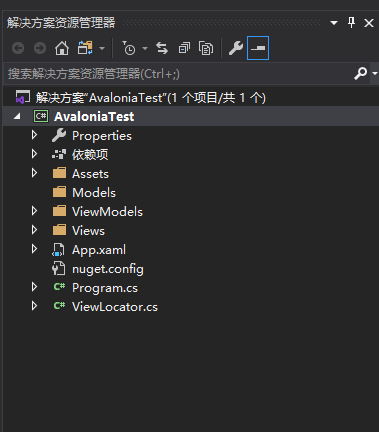Open the window position dropdown menu
Viewport: 379px width, 432px height.
(x=334, y=23)
